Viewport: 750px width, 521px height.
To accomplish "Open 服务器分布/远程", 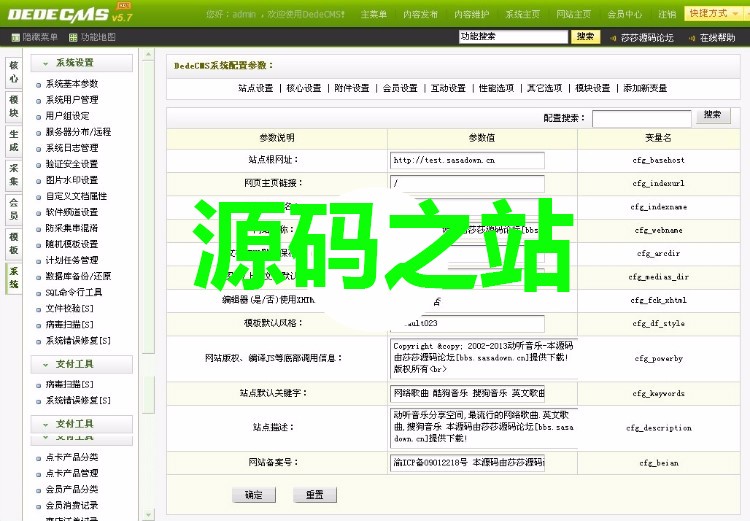I will [x=78, y=132].
